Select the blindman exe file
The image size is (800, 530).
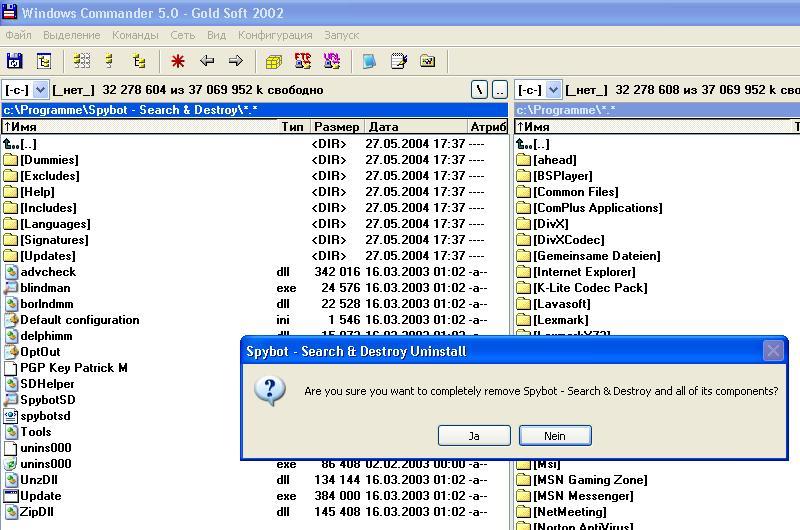[255, 288]
